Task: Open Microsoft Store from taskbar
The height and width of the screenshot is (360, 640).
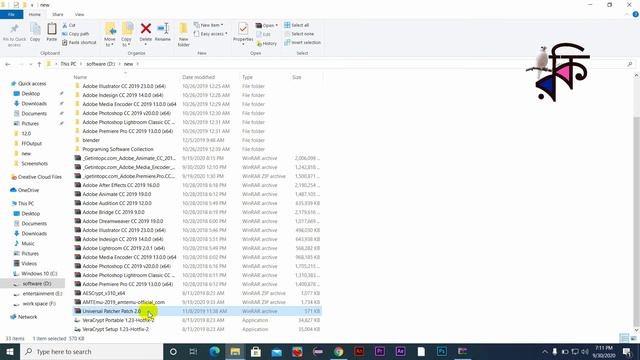Action: click(x=256, y=351)
